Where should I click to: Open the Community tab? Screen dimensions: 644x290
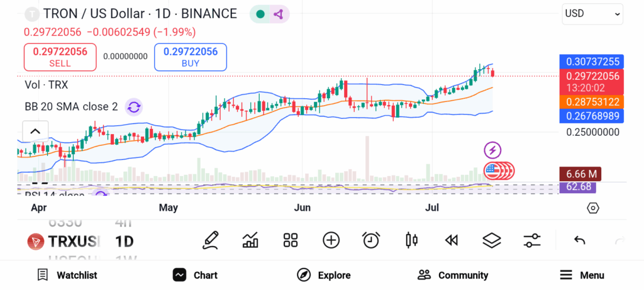(x=453, y=275)
